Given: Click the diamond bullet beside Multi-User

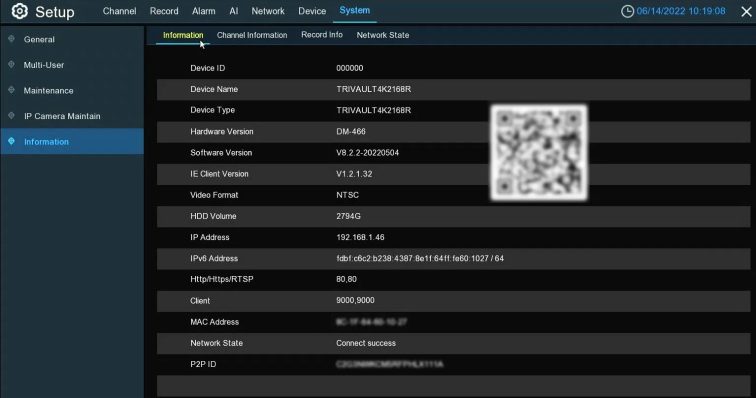Looking at the screenshot, I should point(12,65).
